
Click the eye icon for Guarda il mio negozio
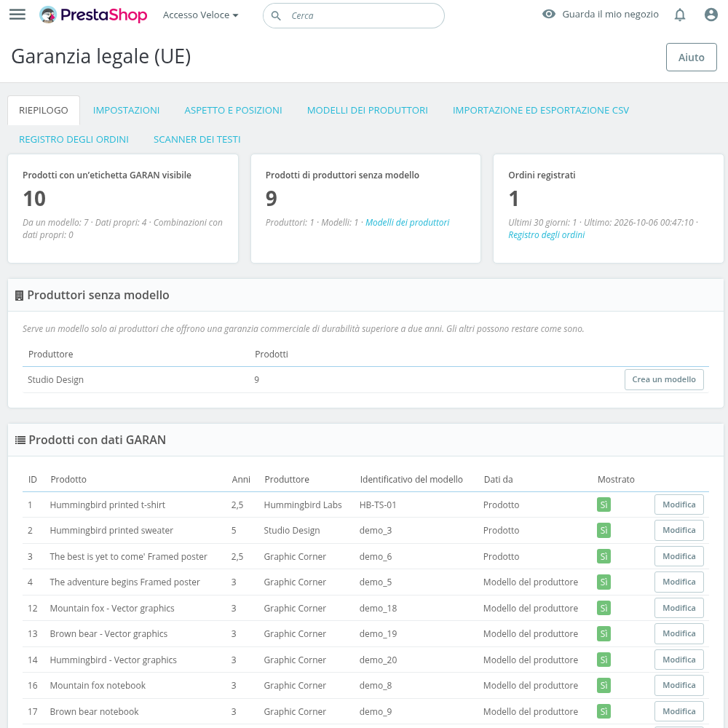tap(549, 14)
